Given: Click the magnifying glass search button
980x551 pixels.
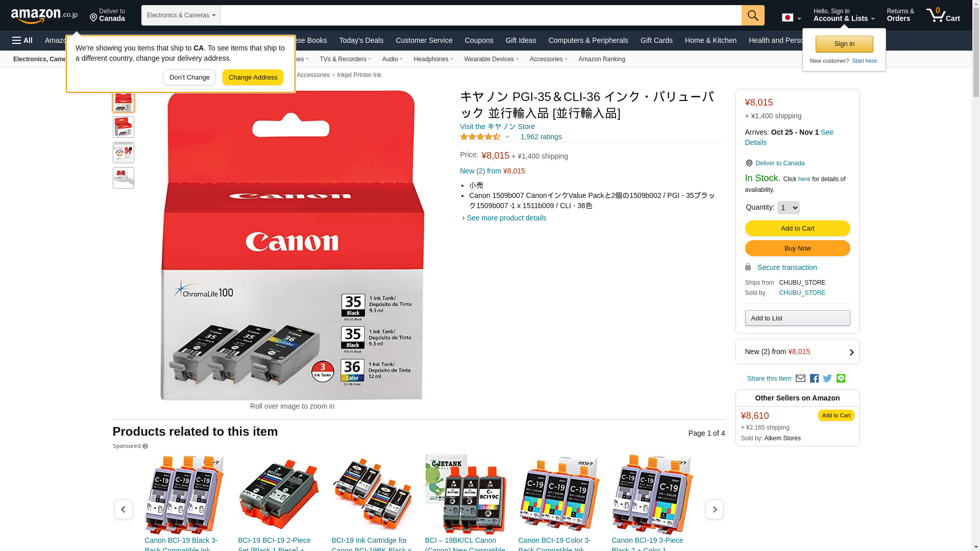Looking at the screenshot, I should click(x=753, y=15).
